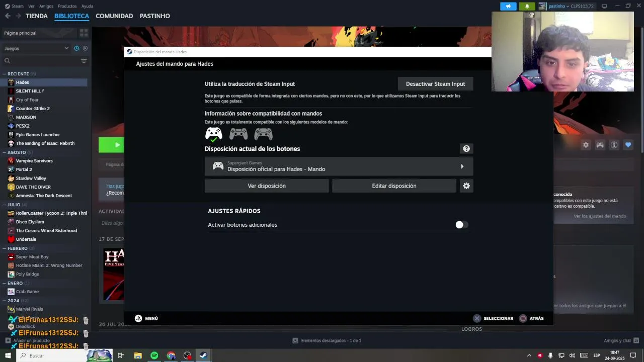Viewport: 644px width, 362px height.
Task: Select the Xbox controller compatibility icon
Action: click(214, 134)
